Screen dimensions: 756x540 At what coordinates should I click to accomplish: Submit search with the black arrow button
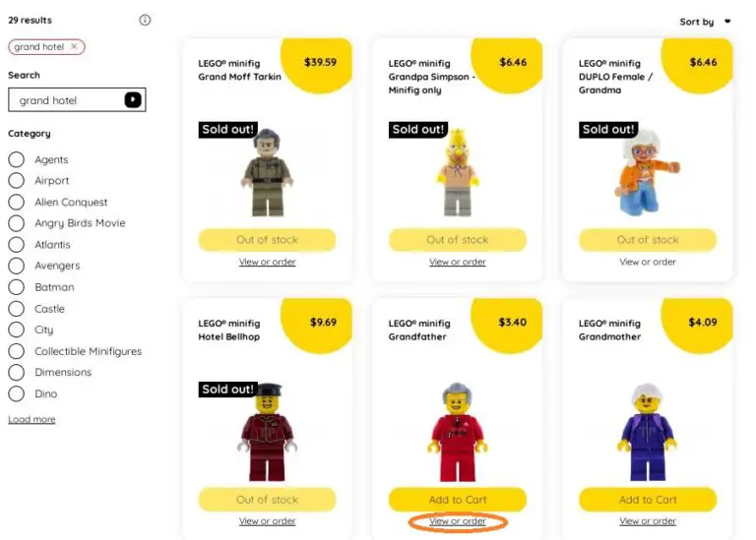click(133, 99)
